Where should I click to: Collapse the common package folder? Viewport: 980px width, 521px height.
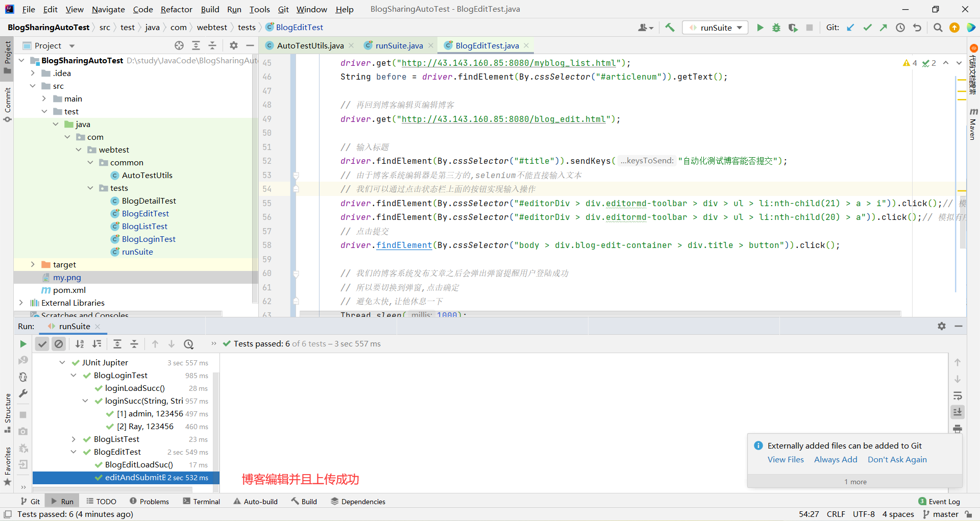tap(90, 162)
